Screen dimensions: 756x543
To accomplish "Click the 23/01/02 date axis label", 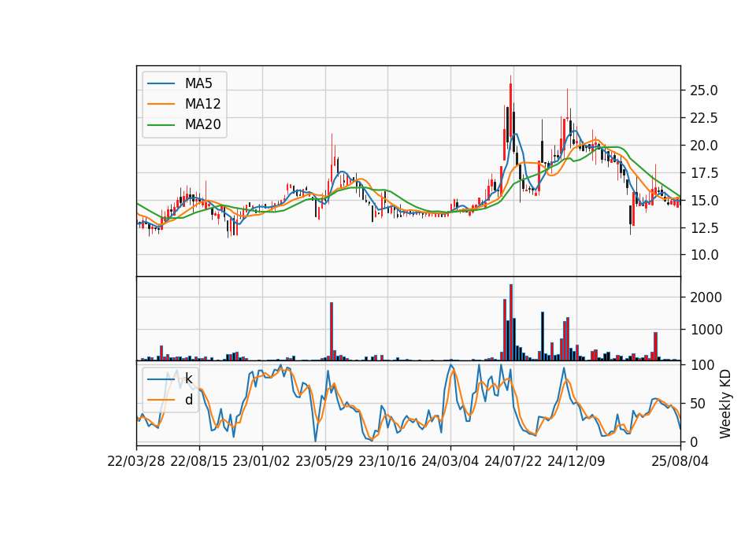I will [x=261, y=461].
